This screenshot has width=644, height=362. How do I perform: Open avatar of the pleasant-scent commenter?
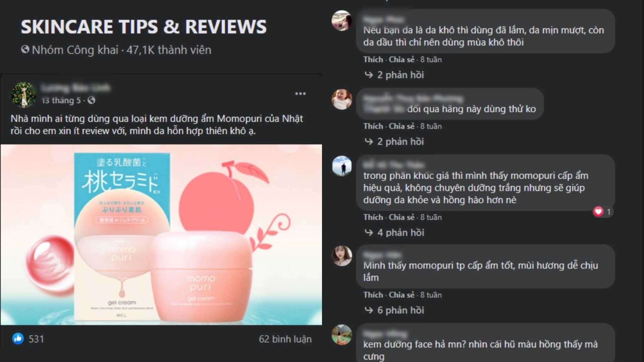(x=342, y=256)
